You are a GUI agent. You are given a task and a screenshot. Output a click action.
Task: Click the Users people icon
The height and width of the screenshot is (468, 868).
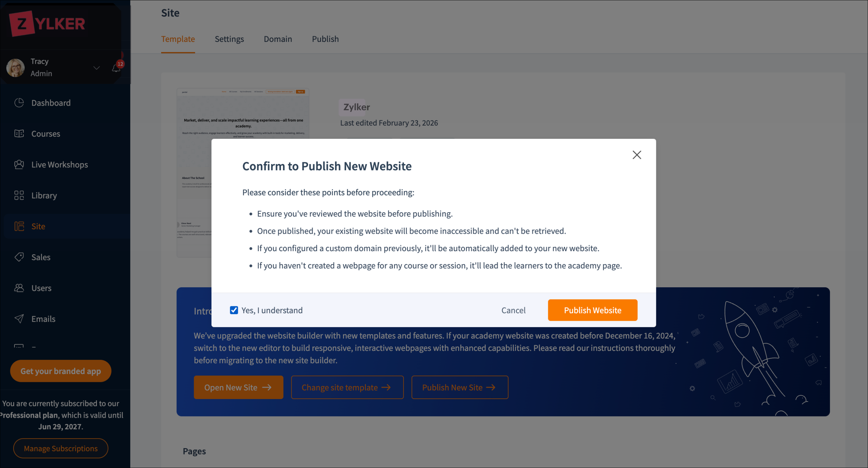tap(19, 288)
